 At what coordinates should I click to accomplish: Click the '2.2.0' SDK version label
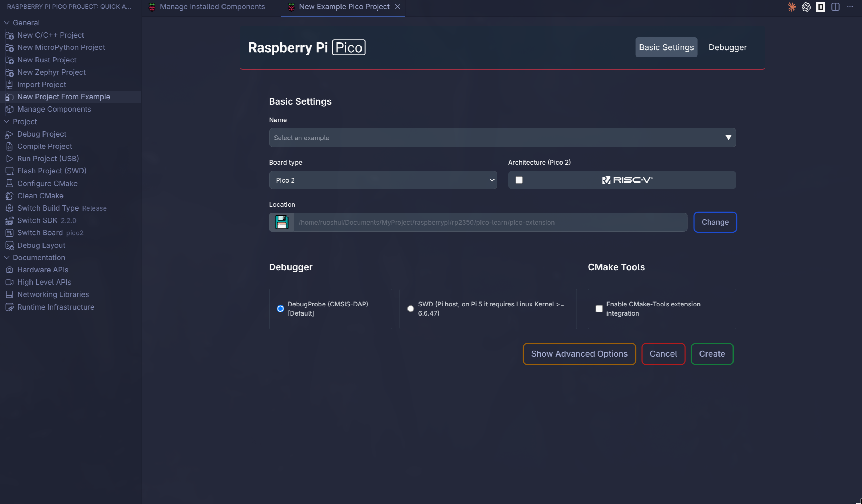(68, 221)
